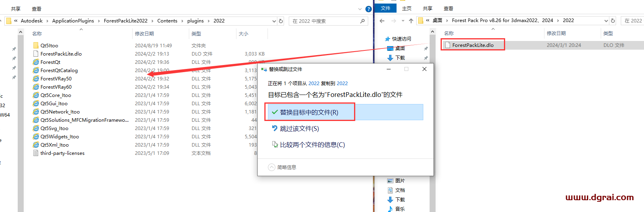Image resolution: width=644 pixels, height=212 pixels.
Task: Select the ForestQtCatalog DLL file
Action: [x=59, y=71]
